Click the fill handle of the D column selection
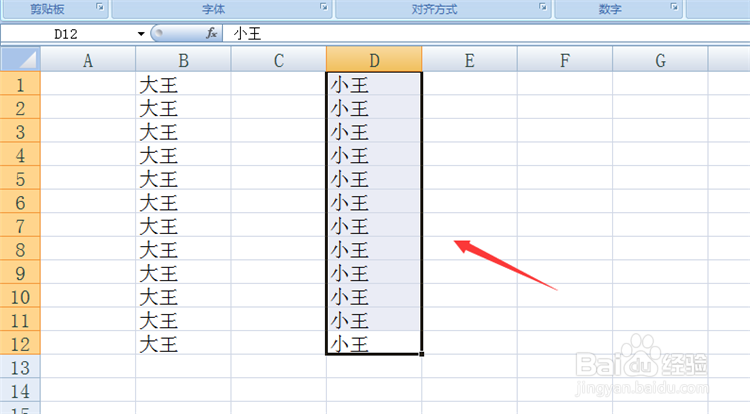This screenshot has width=750, height=414. click(x=422, y=354)
